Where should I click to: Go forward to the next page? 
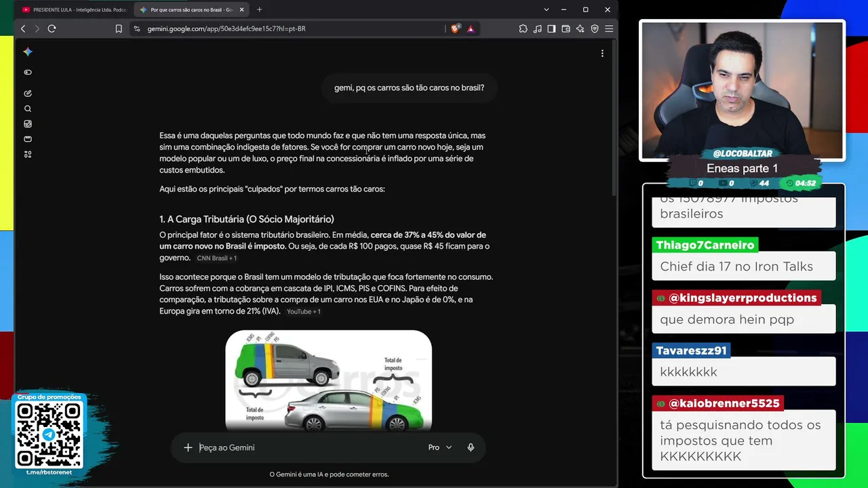point(37,28)
